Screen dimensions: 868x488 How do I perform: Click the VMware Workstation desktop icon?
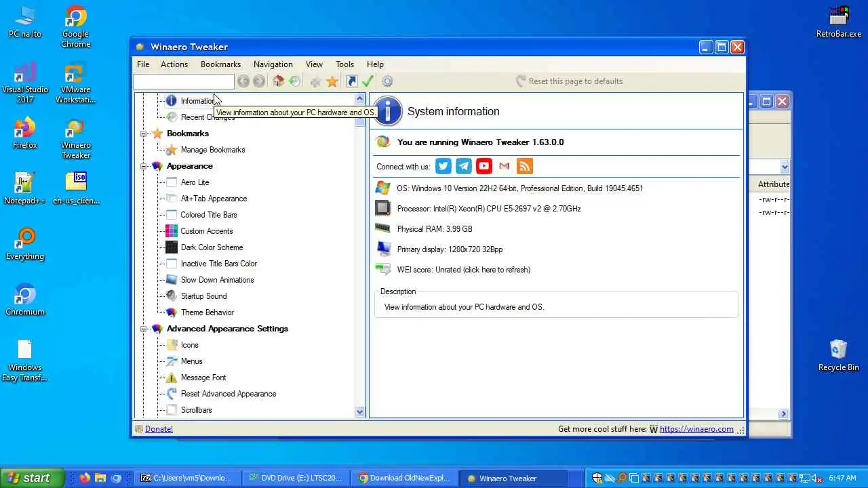coord(76,83)
